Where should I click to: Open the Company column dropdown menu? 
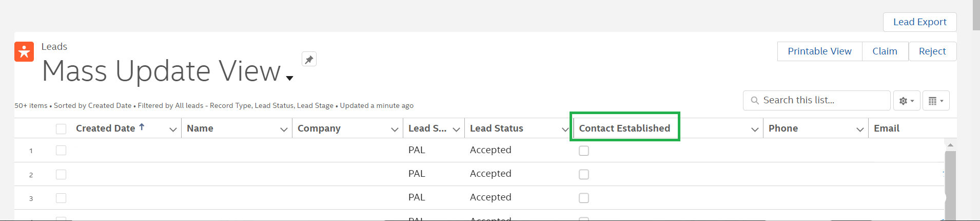pyautogui.click(x=395, y=130)
